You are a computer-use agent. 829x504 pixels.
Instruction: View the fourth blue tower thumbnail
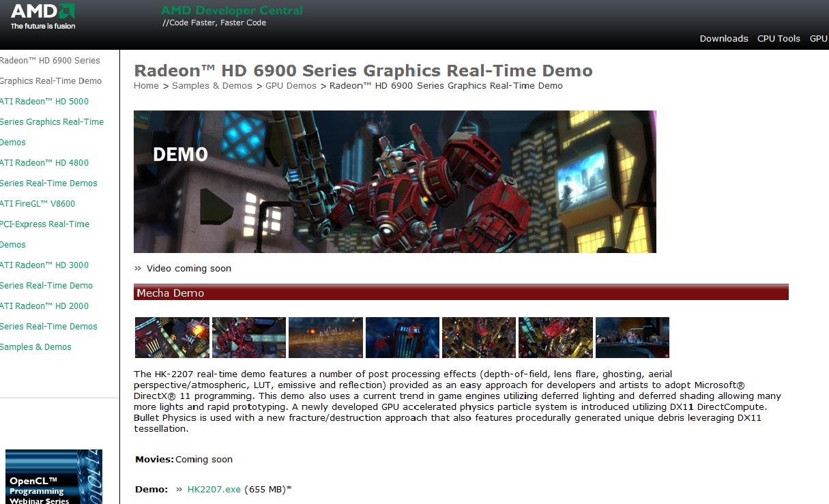click(403, 338)
